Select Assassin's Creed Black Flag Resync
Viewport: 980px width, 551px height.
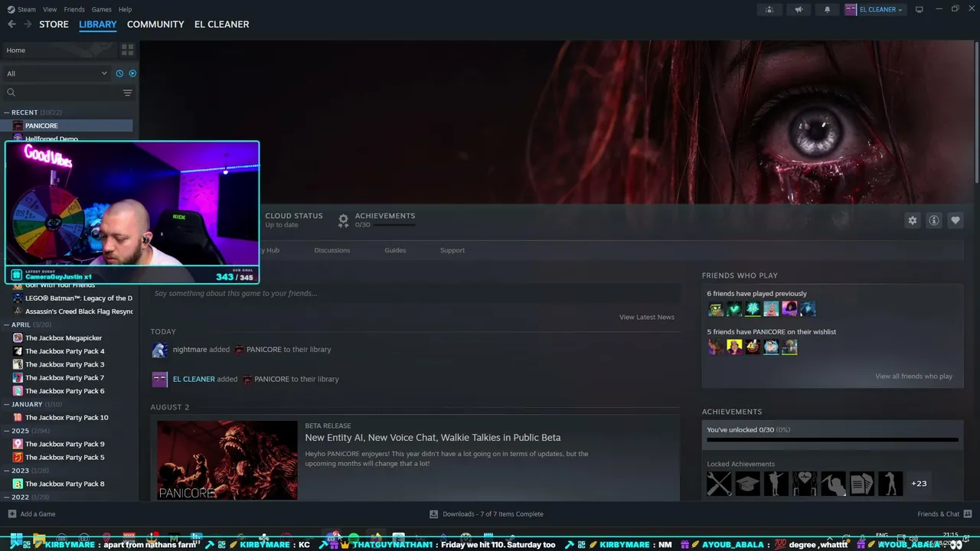pyautogui.click(x=79, y=311)
